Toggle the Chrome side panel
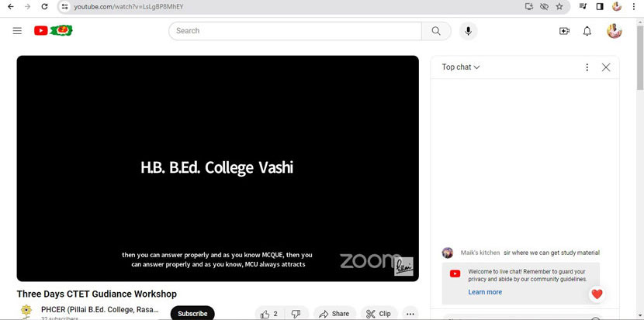This screenshot has width=644, height=320. pos(600,6)
